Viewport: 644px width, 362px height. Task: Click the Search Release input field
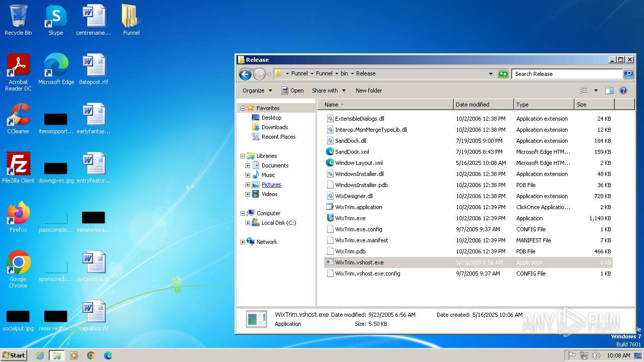[567, 74]
